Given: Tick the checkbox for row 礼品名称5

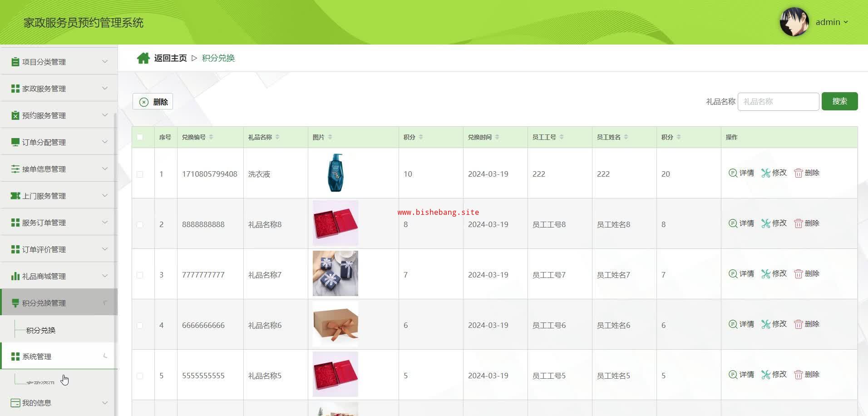Looking at the screenshot, I should [140, 376].
